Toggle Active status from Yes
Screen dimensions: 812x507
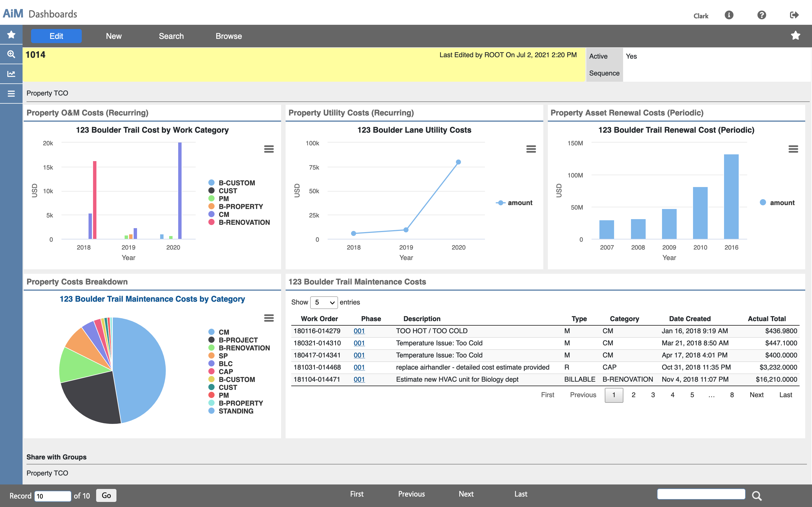631,56
